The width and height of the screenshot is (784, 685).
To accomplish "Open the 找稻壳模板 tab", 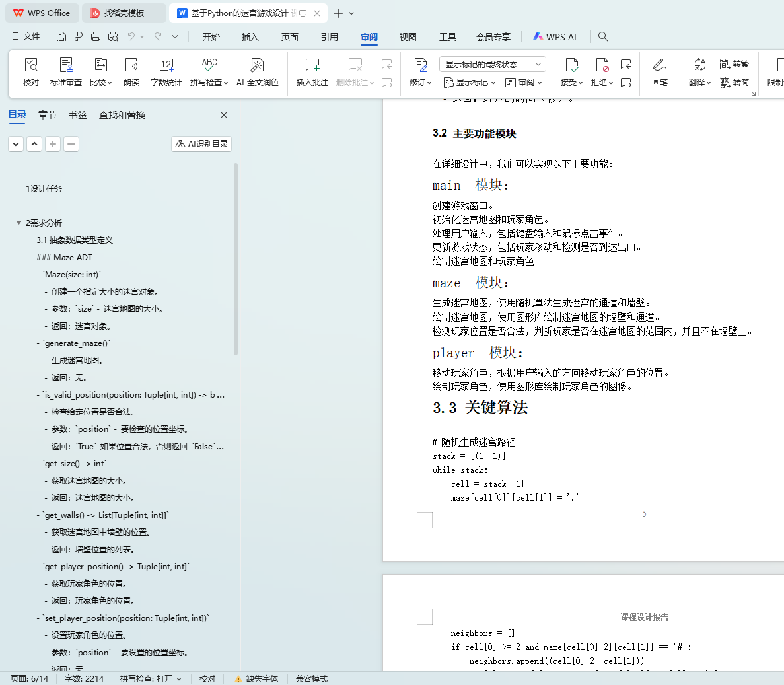I will (124, 13).
